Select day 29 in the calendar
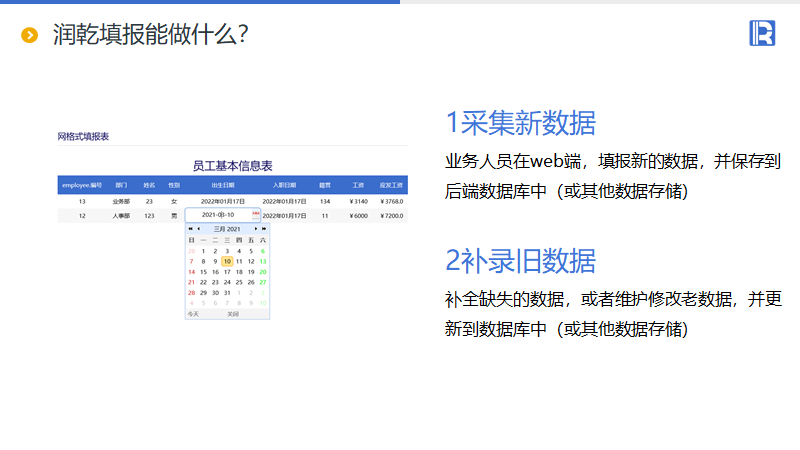This screenshot has height=450, width=800. (203, 293)
